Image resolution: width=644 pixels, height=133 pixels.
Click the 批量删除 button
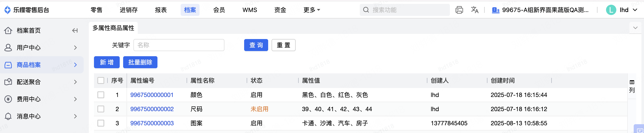[140, 62]
